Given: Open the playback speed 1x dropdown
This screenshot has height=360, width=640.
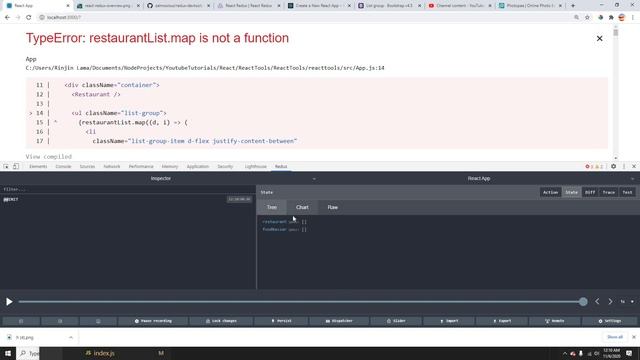Looking at the screenshot, I should (x=627, y=302).
